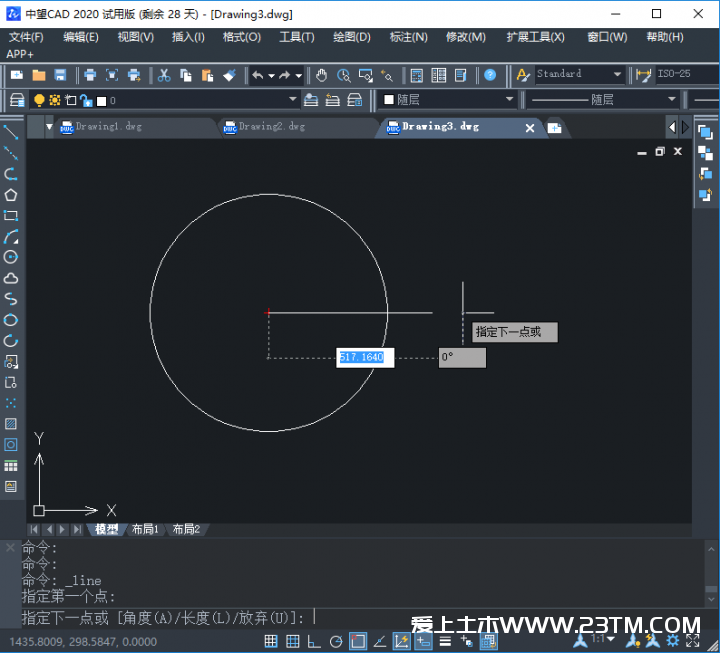Screen dimensions: 720x653
Task: Select the Line tool in draw toolbar
Action: pos(11,132)
